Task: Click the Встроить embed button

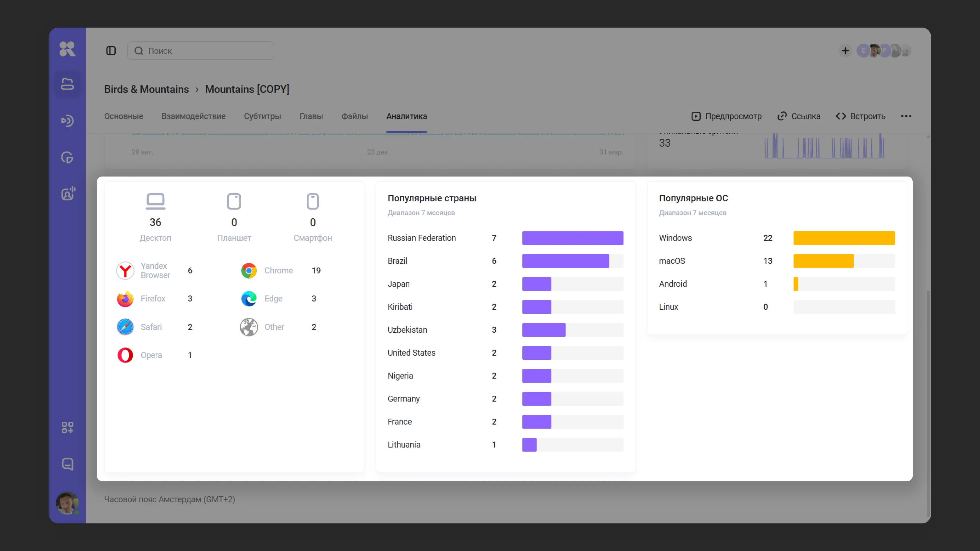Action: (861, 116)
